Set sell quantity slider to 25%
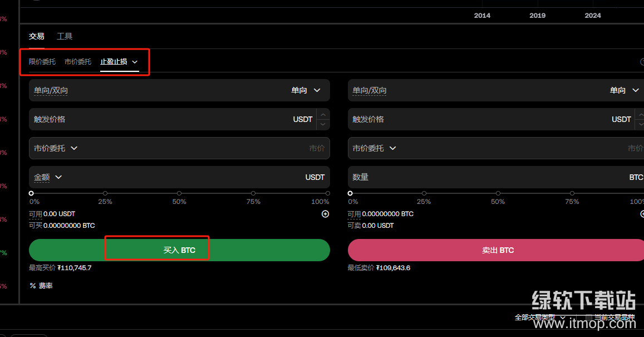The image size is (644, 337). click(x=424, y=193)
